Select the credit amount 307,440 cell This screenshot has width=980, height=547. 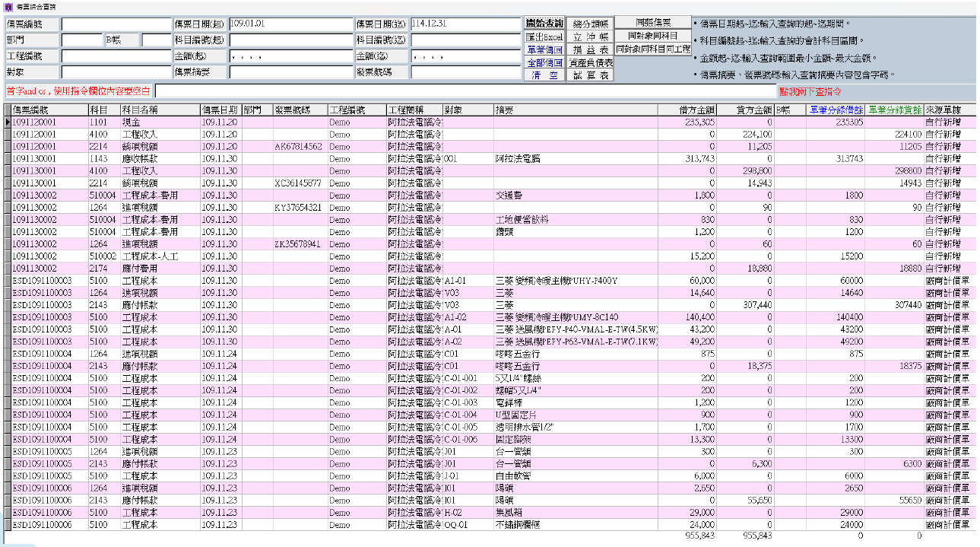click(747, 305)
